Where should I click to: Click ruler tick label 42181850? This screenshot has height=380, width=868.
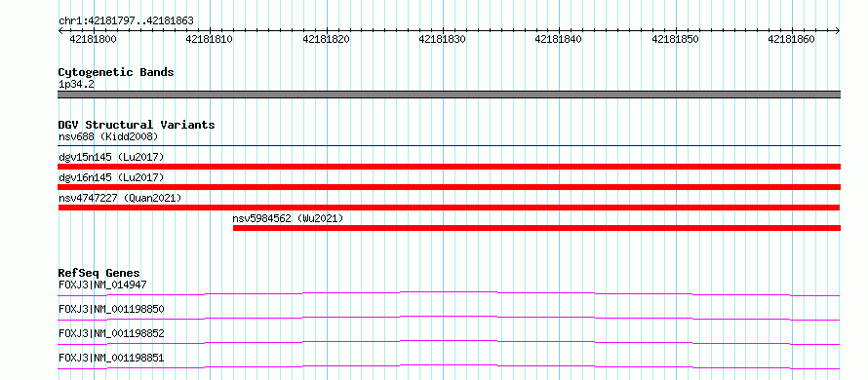pyautogui.click(x=675, y=40)
